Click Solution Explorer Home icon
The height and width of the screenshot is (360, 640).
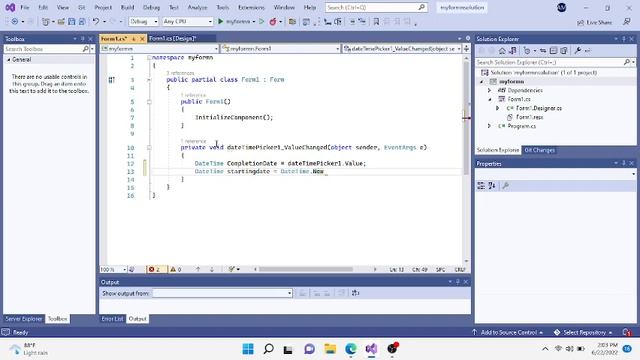pos(502,51)
